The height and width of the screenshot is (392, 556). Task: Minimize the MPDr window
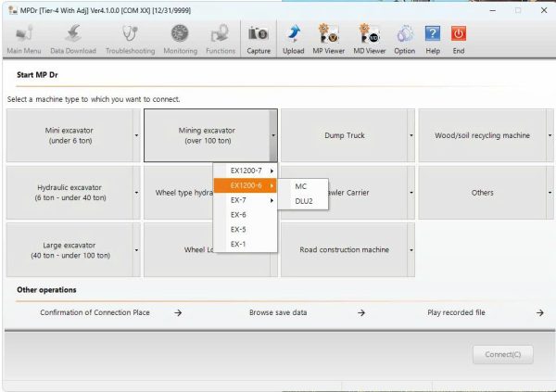pyautogui.click(x=493, y=10)
